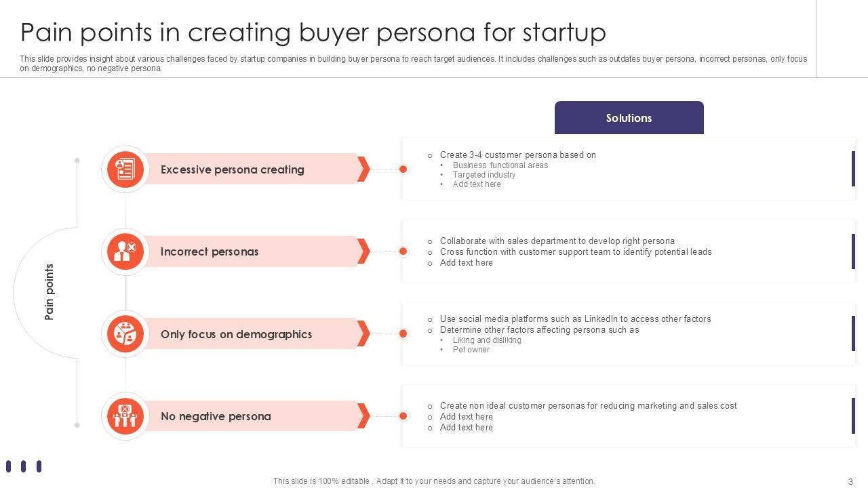
Task: Click the text Collaborate with sales department
Action: (x=557, y=241)
